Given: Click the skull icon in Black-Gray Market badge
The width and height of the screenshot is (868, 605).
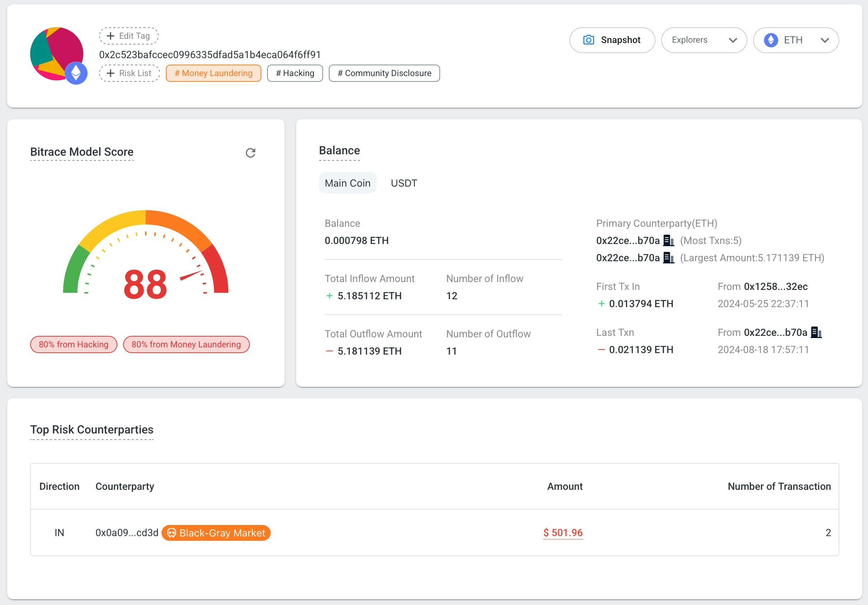Looking at the screenshot, I should coord(172,533).
